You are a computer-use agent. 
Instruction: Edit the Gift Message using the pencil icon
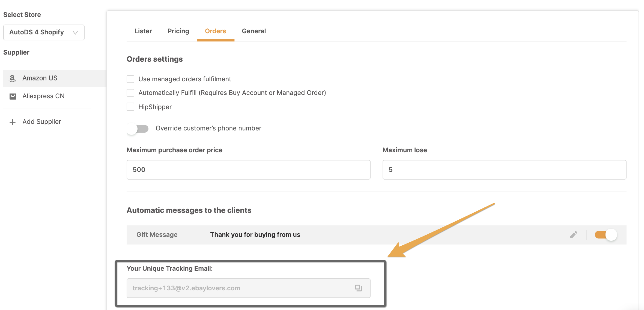click(x=574, y=234)
